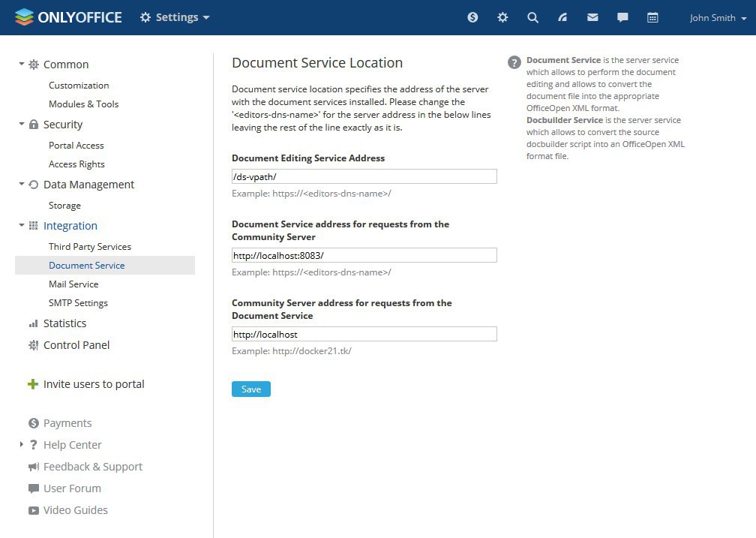This screenshot has width=756, height=538.
Task: Click the Document Editing Service Address field
Action: [364, 176]
